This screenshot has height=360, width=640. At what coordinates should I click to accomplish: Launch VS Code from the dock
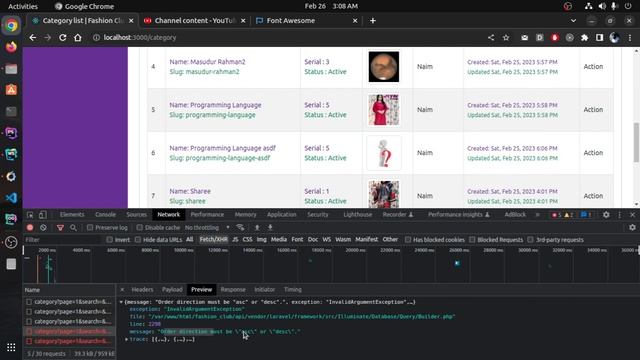pyautogui.click(x=11, y=198)
